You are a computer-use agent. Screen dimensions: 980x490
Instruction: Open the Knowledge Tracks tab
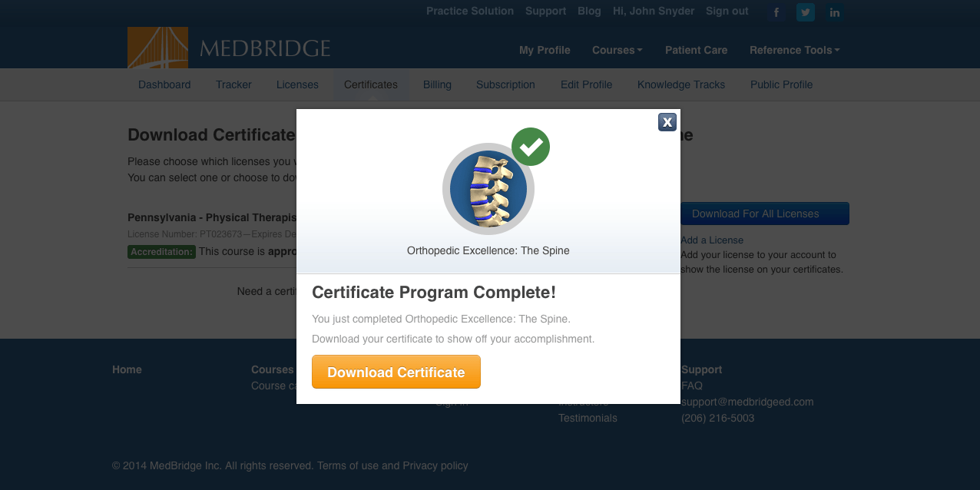680,84
